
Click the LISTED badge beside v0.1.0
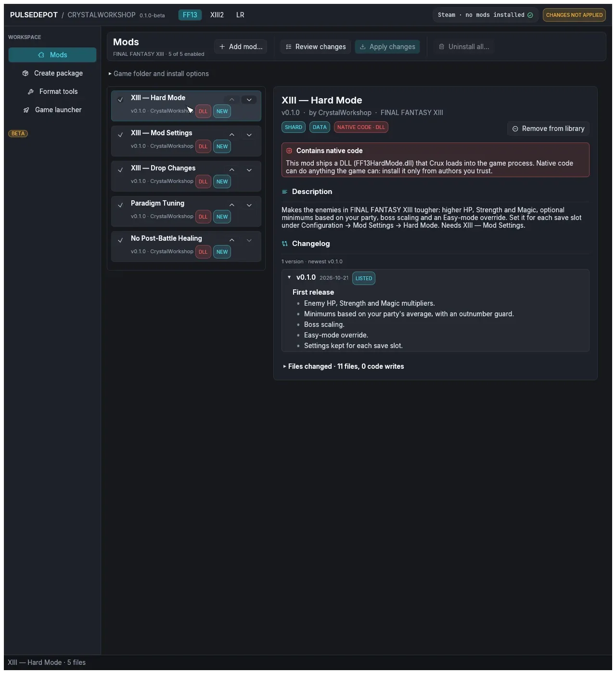click(364, 278)
